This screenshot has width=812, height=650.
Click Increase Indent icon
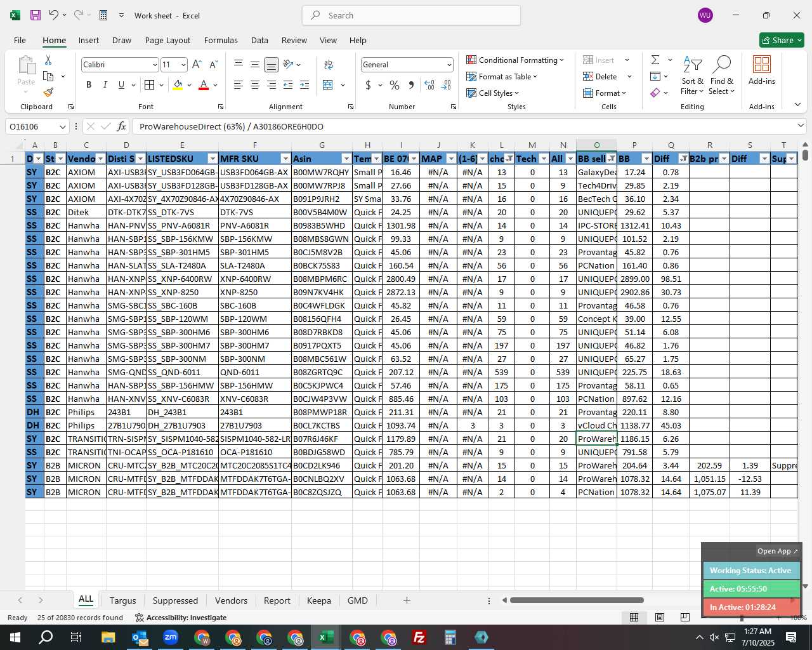(x=304, y=85)
